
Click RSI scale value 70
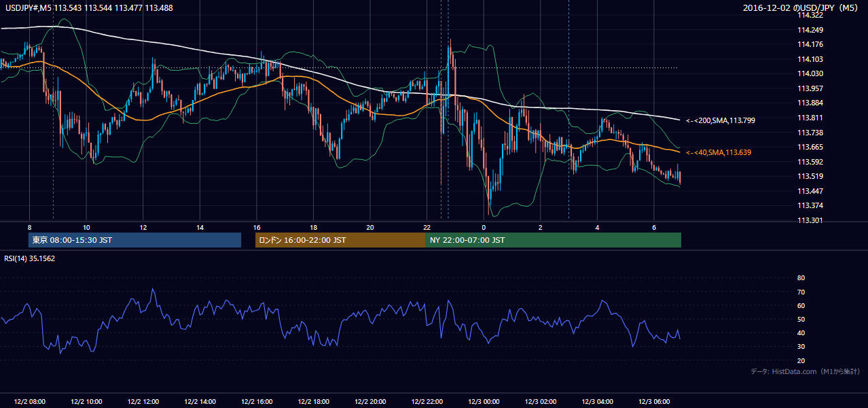point(801,292)
